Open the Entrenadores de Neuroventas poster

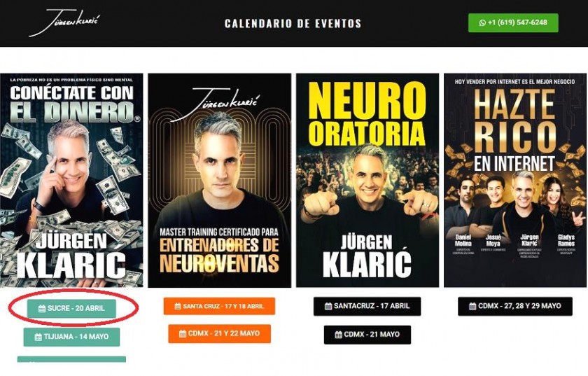pos(220,181)
